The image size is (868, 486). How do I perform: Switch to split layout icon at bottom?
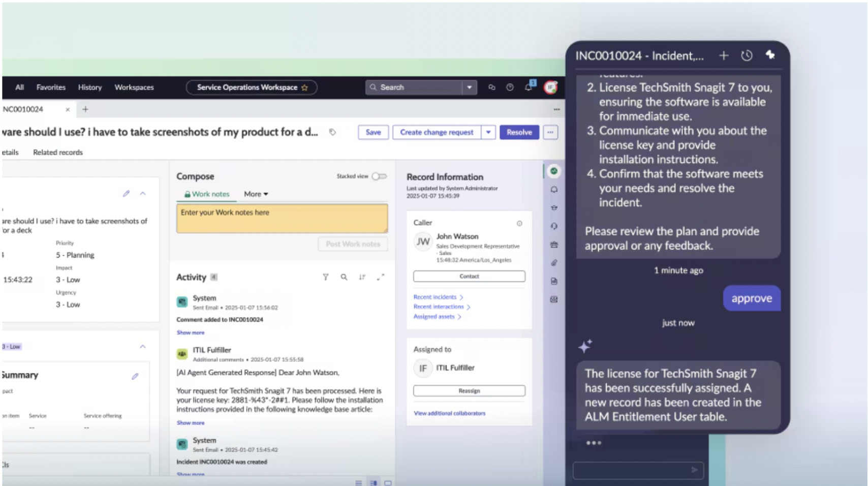click(x=374, y=483)
